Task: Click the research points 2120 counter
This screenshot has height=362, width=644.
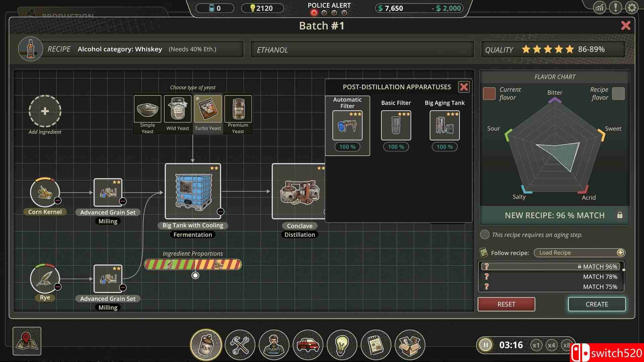Action: click(262, 8)
